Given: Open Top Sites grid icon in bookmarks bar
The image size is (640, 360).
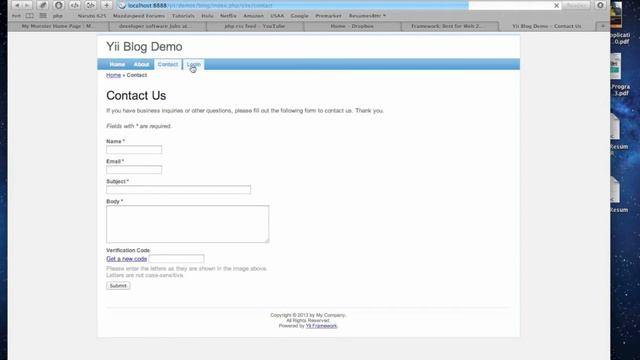Looking at the screenshot, I should (x=43, y=16).
